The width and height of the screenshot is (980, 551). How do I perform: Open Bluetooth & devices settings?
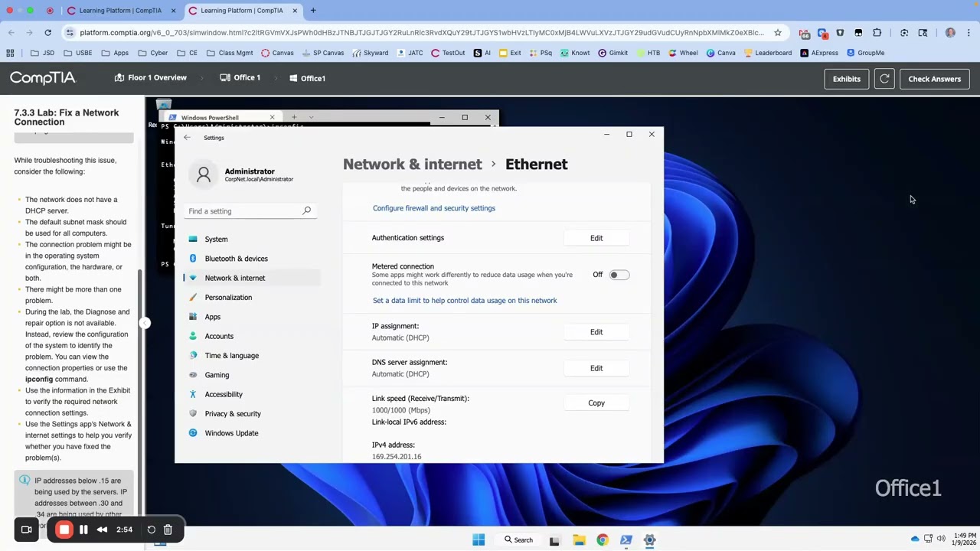click(236, 259)
